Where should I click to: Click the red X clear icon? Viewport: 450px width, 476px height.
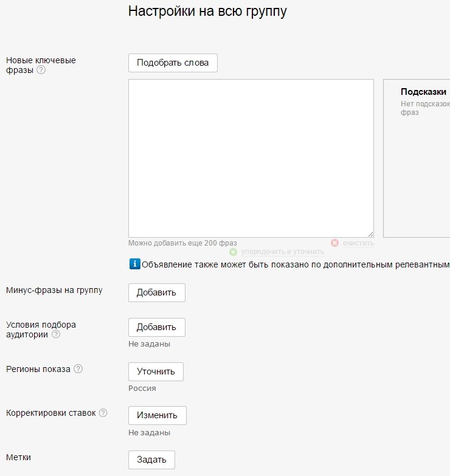334,243
